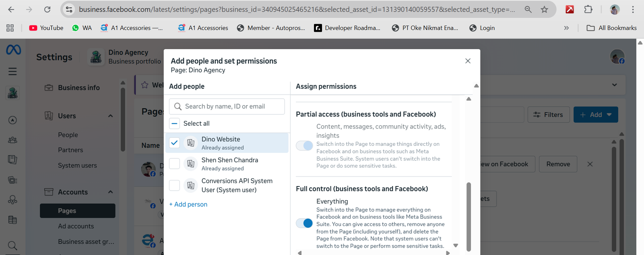Click the Chrome extensions puzzle icon
Viewport: 644px width, 255px height.
coord(588,9)
